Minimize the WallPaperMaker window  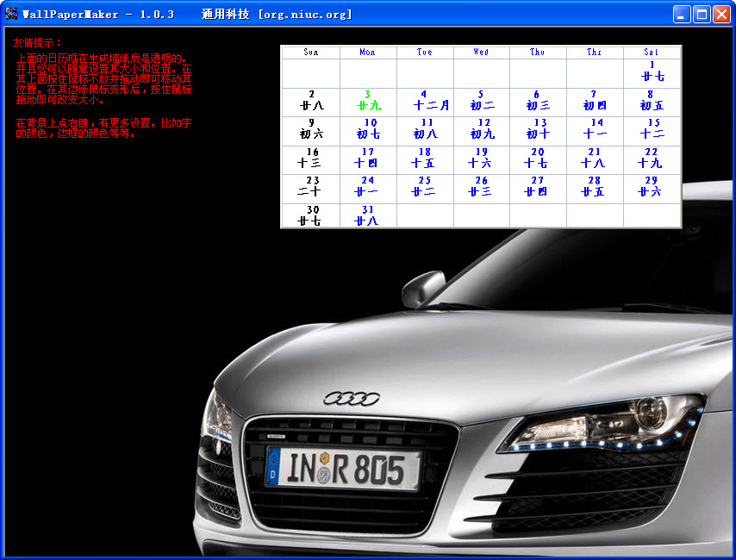(x=682, y=14)
